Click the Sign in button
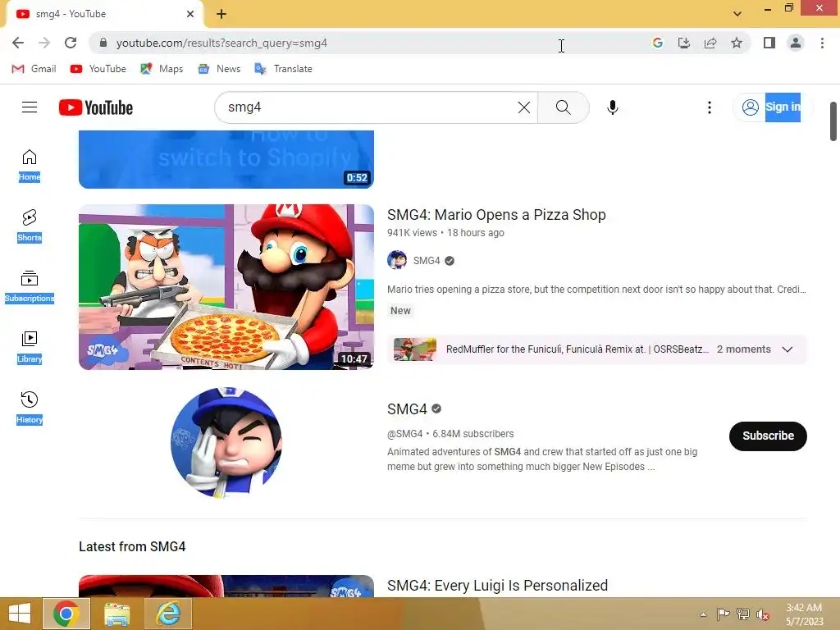 [772, 107]
